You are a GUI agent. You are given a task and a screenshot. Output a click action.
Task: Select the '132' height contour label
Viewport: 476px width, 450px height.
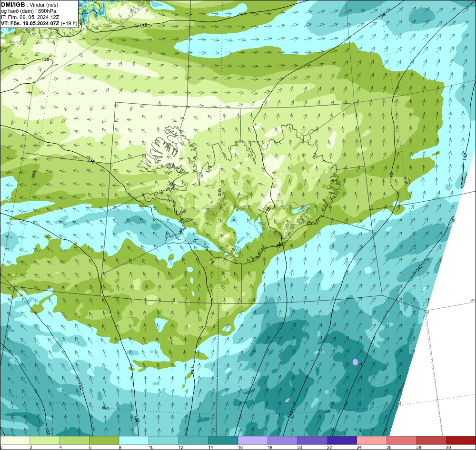tap(80, 386)
